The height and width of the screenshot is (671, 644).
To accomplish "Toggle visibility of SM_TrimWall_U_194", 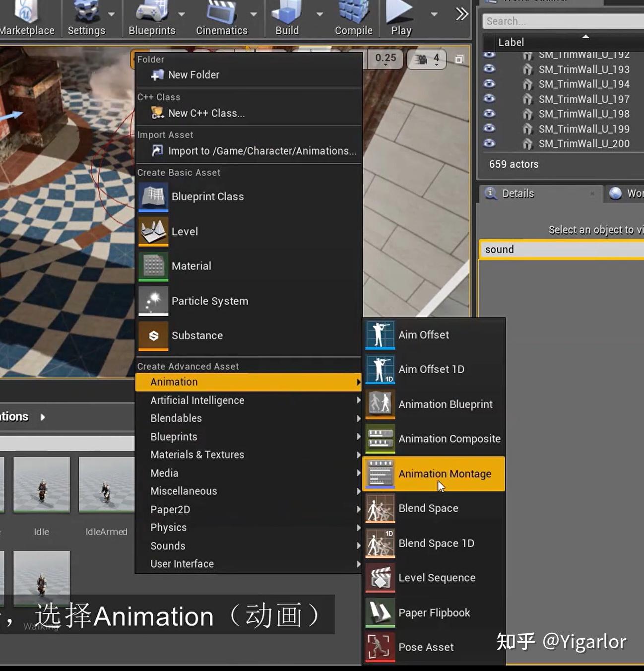I will click(489, 84).
